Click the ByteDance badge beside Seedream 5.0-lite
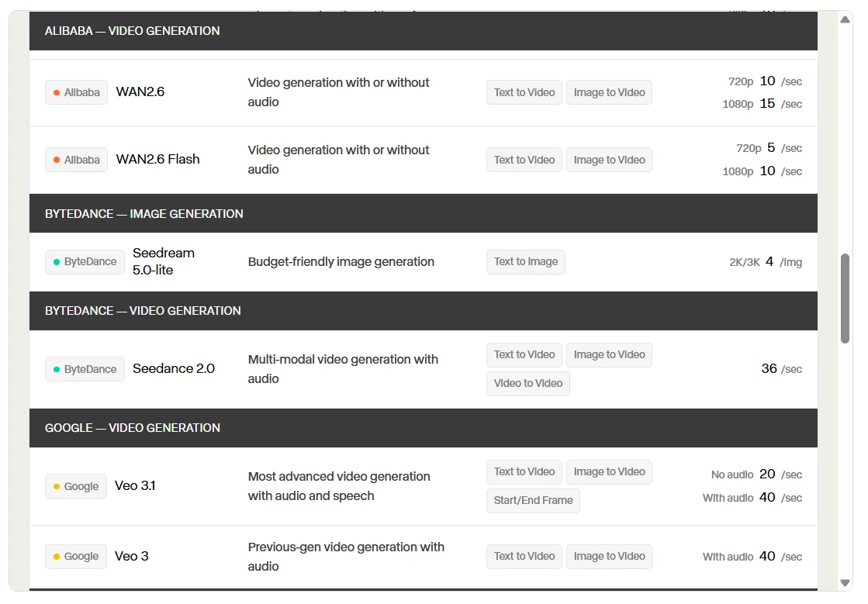This screenshot has height=604, width=868. 85,261
